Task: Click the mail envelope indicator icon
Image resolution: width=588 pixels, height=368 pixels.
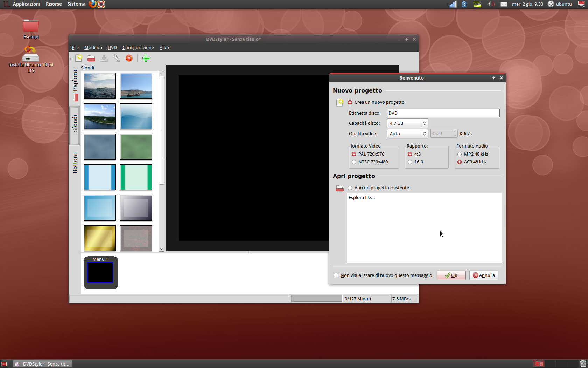Action: [x=504, y=4]
